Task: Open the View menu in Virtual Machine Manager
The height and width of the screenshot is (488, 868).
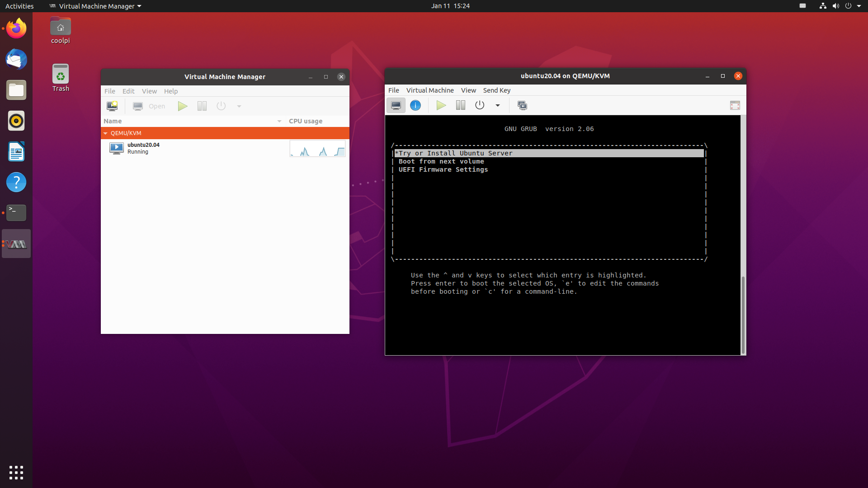Action: (x=149, y=91)
